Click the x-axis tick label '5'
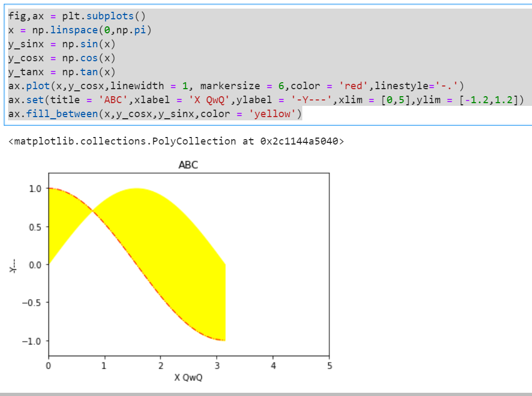 pyautogui.click(x=329, y=366)
